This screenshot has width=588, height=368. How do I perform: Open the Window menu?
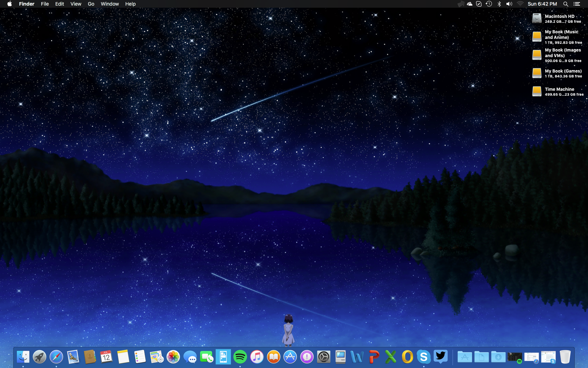pyautogui.click(x=110, y=4)
